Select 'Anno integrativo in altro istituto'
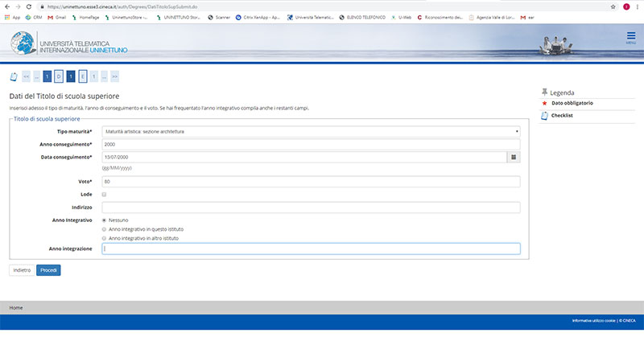This screenshot has height=337, width=644. coord(105,239)
